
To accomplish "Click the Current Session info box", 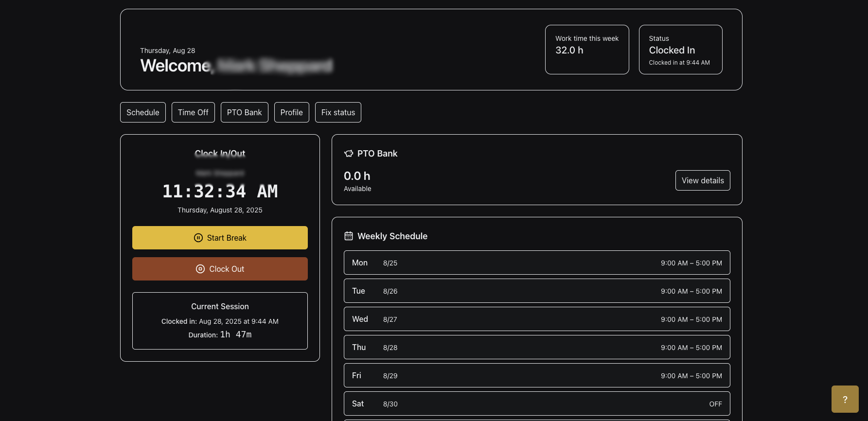I will (220, 321).
